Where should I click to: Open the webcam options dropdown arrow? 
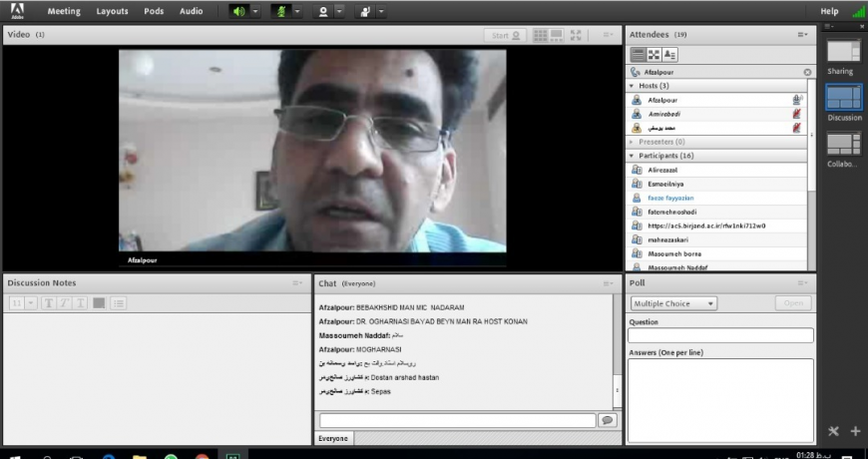point(339,11)
